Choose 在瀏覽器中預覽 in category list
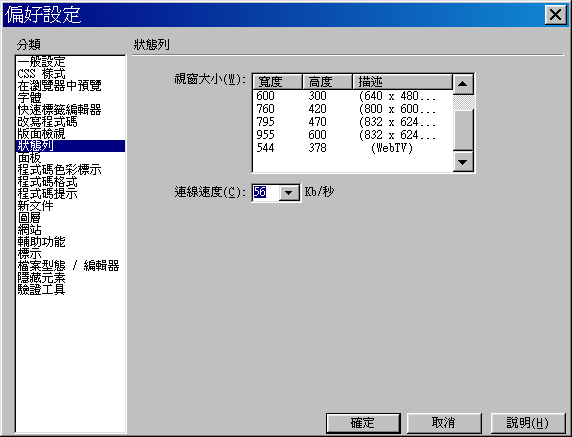 pos(59,86)
